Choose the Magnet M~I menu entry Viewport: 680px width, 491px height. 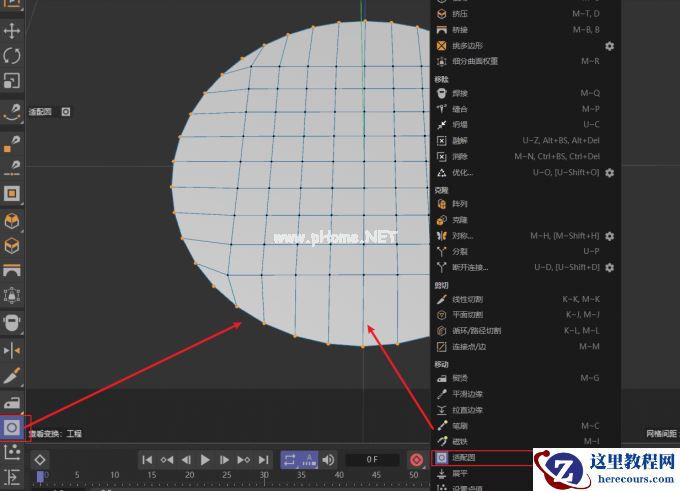(525, 442)
